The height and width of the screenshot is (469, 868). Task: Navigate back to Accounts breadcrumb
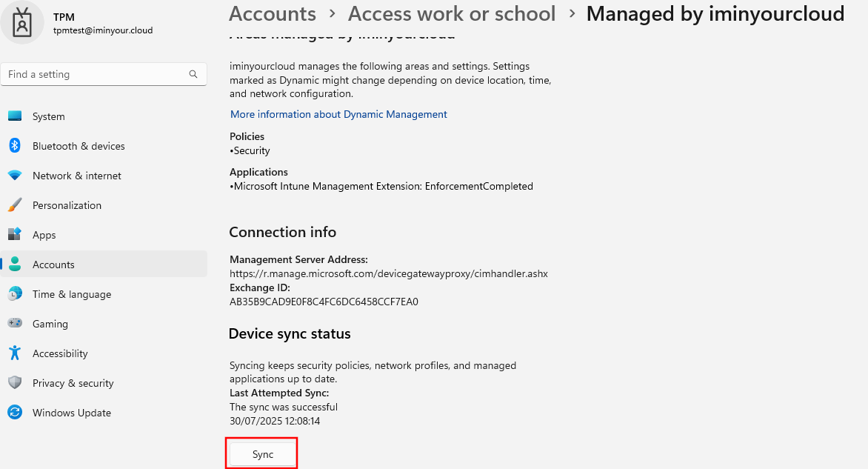pos(273,14)
